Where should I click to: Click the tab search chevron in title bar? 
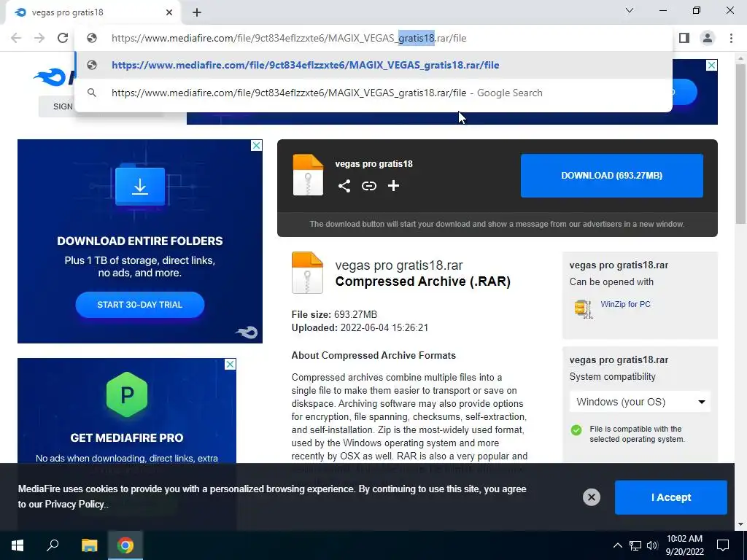pos(630,10)
